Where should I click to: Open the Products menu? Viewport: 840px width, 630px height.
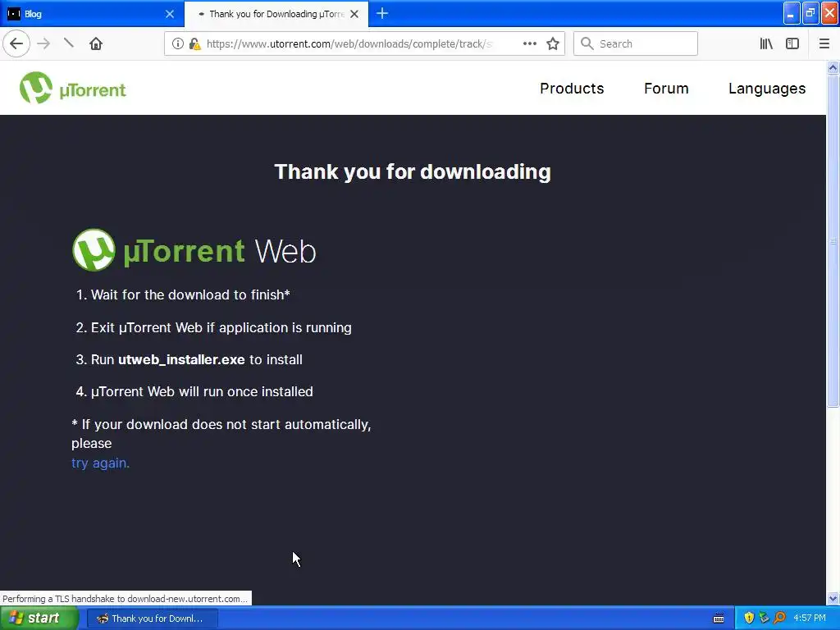(x=572, y=89)
